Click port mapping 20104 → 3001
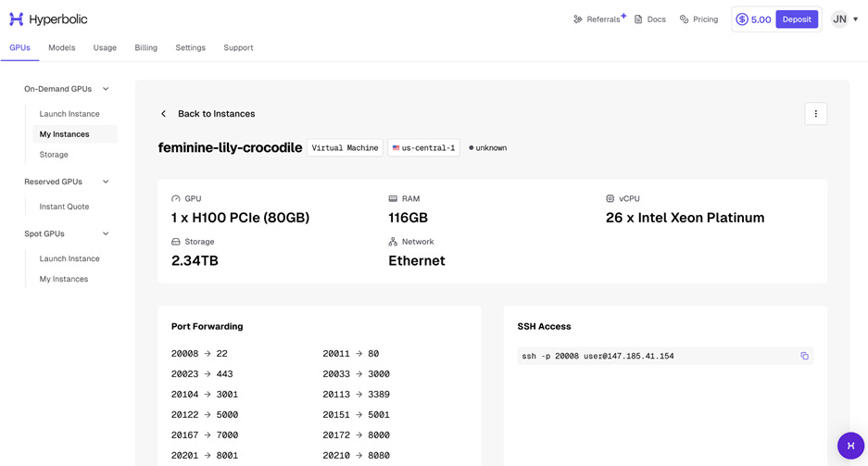Screen dimensions: 868x466 [x=205, y=395]
